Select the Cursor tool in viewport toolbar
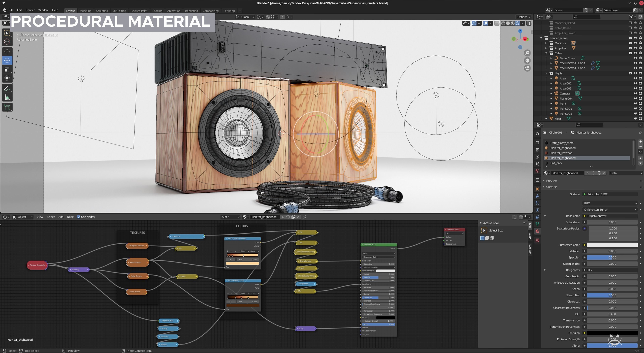The width and height of the screenshot is (644, 353). click(x=7, y=42)
